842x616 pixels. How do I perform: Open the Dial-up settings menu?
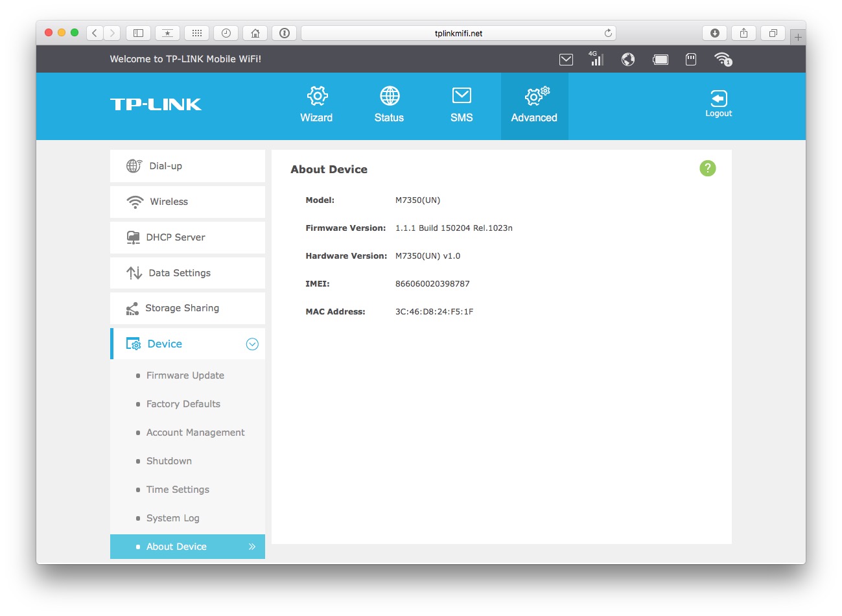(187, 166)
